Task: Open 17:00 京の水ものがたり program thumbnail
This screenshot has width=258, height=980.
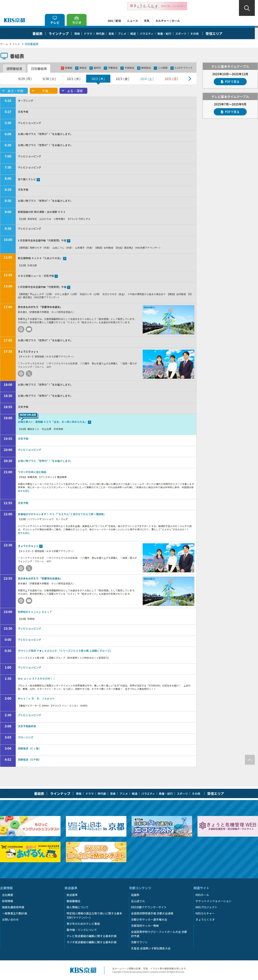Action: tap(168, 320)
